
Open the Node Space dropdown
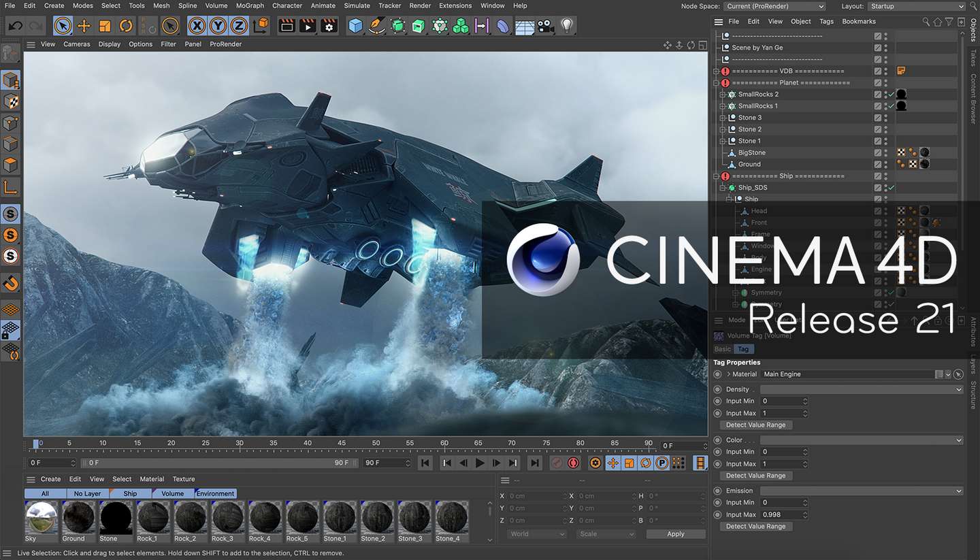[x=774, y=6]
